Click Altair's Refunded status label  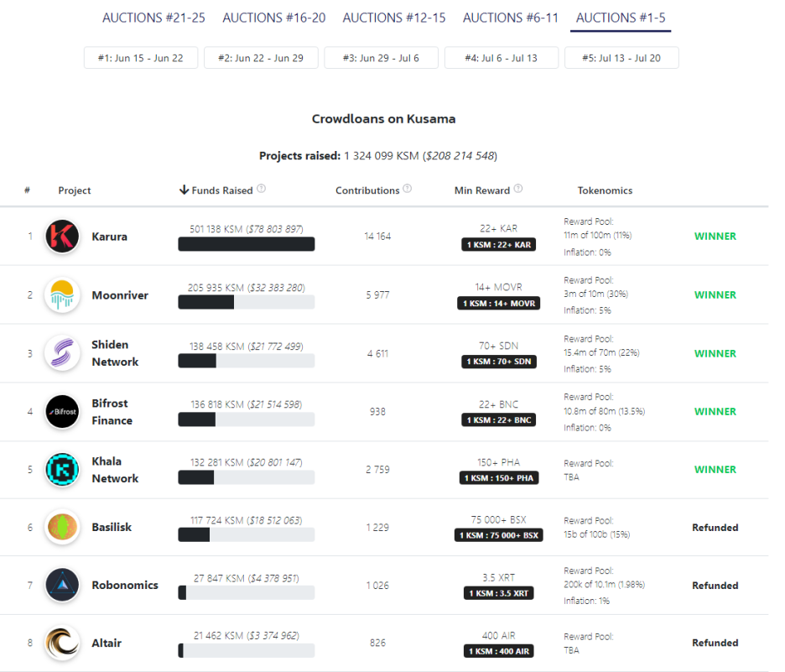click(715, 643)
